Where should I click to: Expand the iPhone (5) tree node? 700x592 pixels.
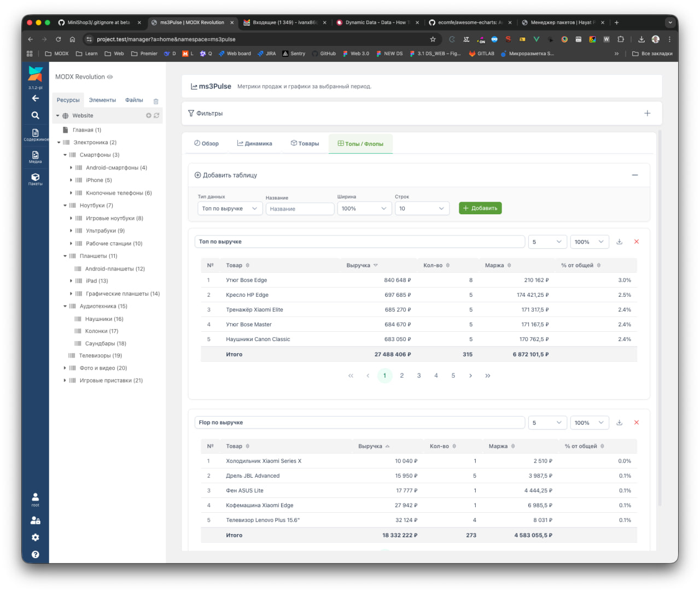[71, 180]
